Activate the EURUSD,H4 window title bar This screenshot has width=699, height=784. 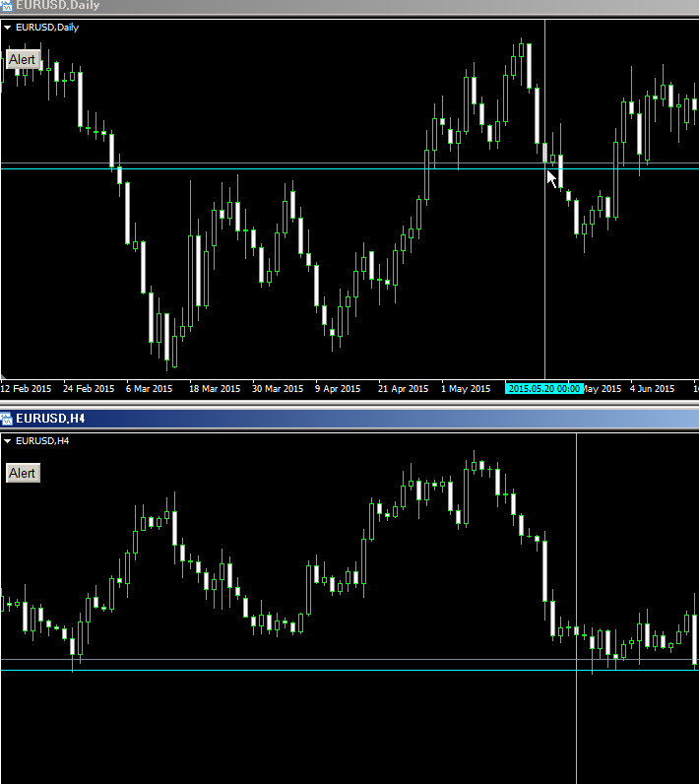[349, 419]
